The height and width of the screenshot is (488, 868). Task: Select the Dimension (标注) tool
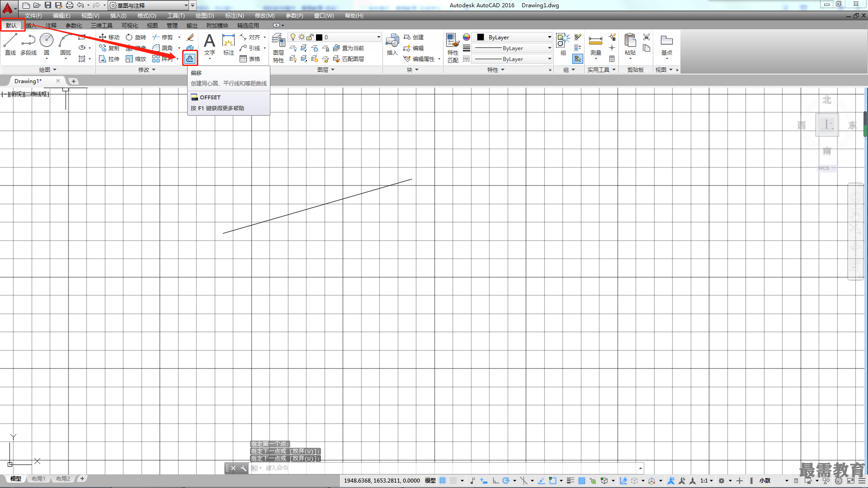pos(228,44)
